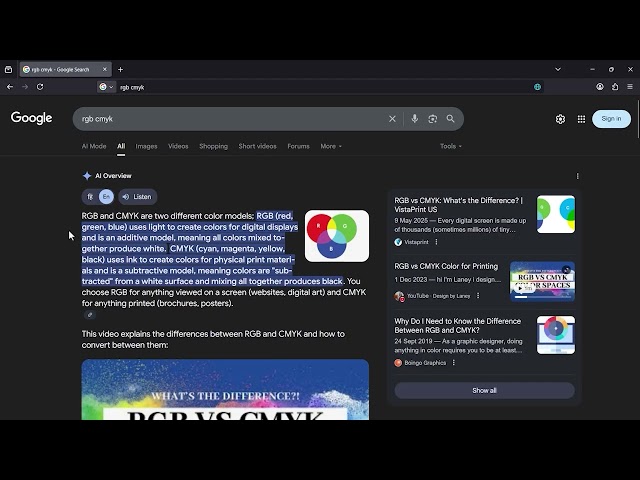This screenshot has width=640, height=480.
Task: Expand the Tools dropdown
Action: [451, 146]
